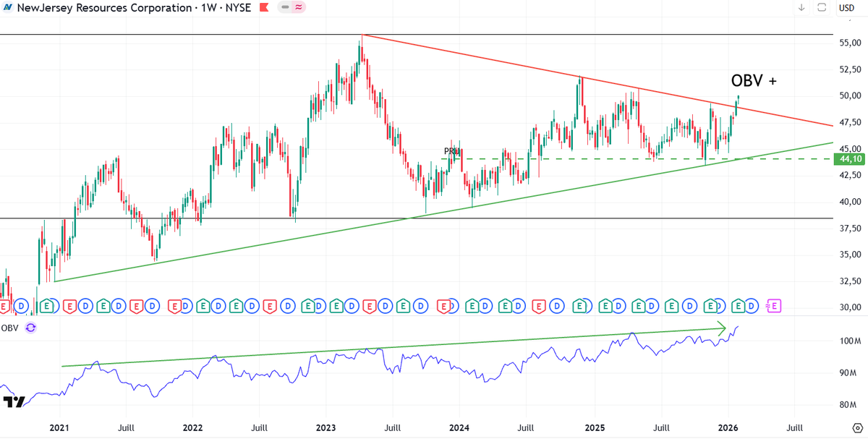Click the down-arrow icon near USD
Screen dimensions: 868x439
coord(801,7)
